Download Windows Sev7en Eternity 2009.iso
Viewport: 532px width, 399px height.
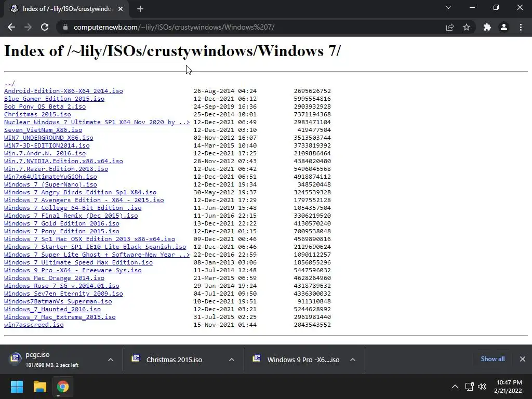[63, 294]
